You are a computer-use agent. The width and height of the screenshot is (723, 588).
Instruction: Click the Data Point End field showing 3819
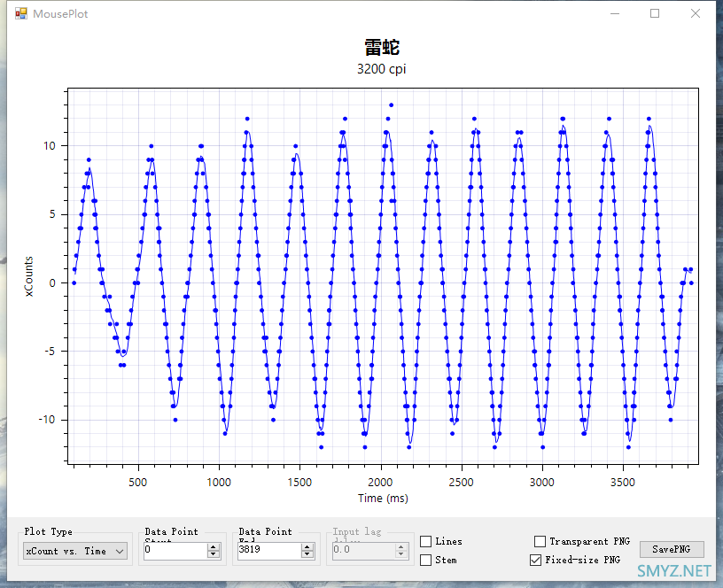point(269,550)
